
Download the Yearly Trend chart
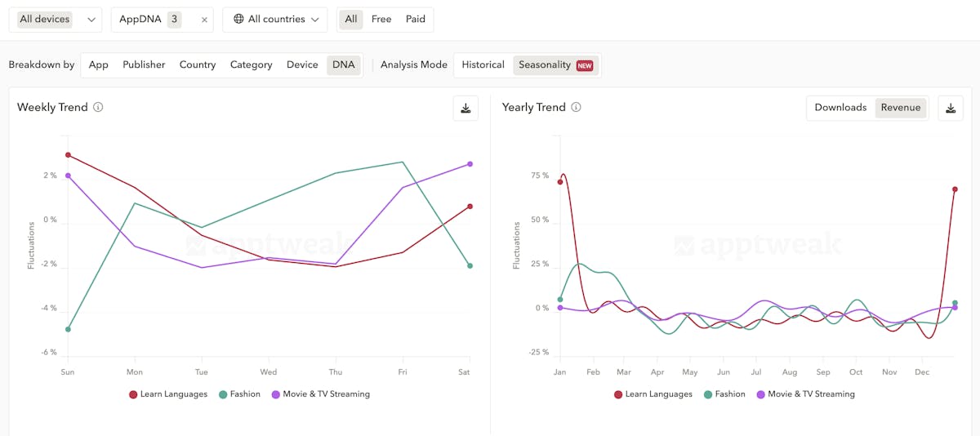point(951,108)
